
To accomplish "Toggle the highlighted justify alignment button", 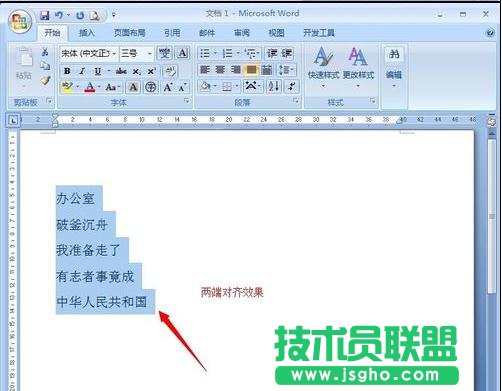I will pyautogui.click(x=251, y=70).
